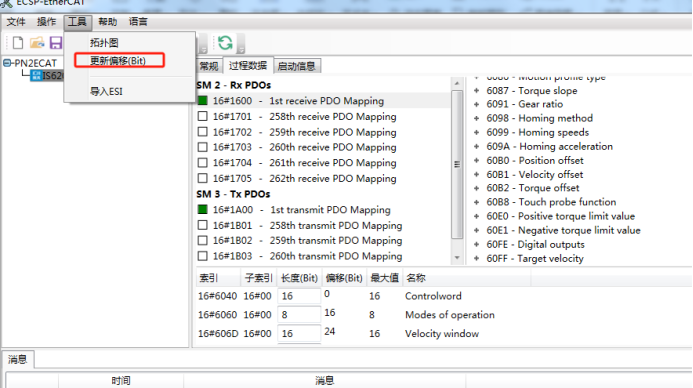Enable 16#1B02 259th transmit PDO checkbox
The image size is (693, 388).
(x=202, y=240)
